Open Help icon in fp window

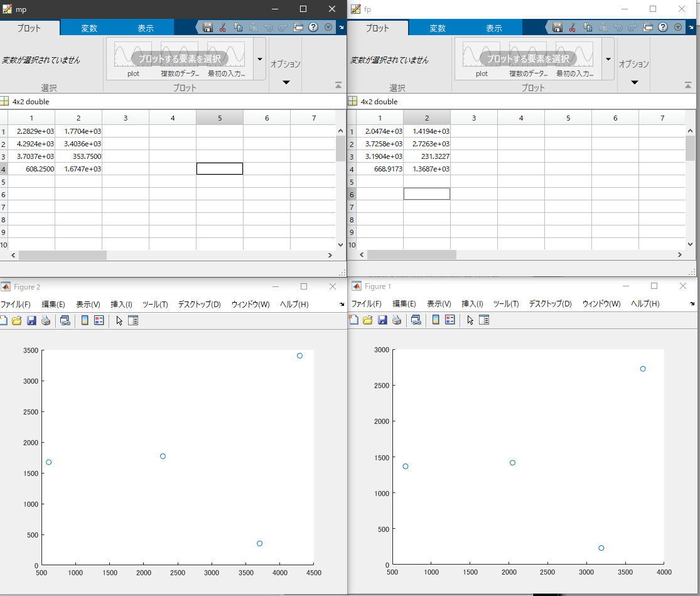[663, 27]
